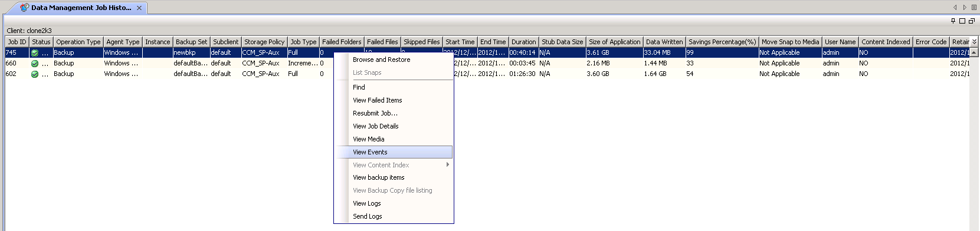The height and width of the screenshot is (231, 980).
Task: Click the newbkp backup set cell
Action: point(192,52)
